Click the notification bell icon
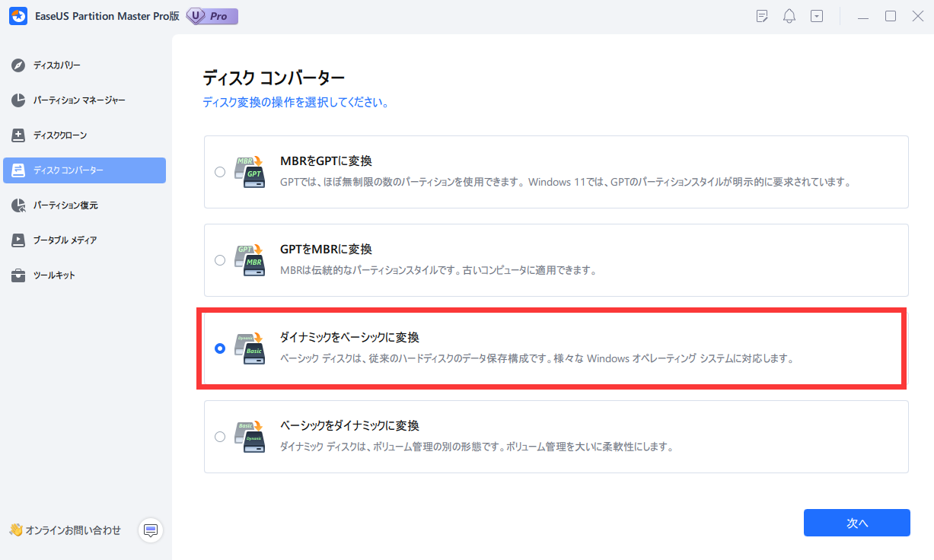Viewport: 934px width, 560px height. click(x=789, y=16)
